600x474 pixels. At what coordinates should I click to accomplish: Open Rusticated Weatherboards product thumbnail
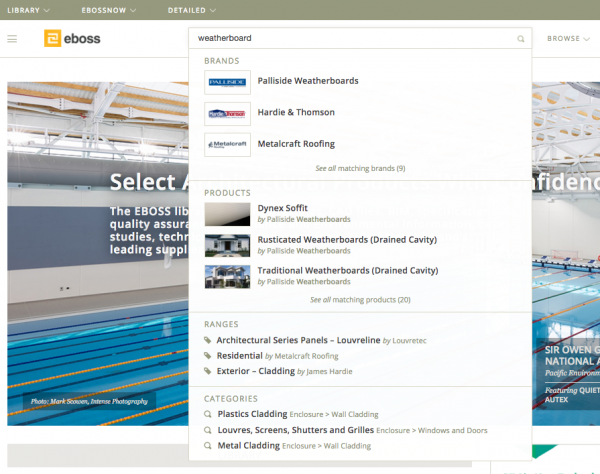(x=227, y=246)
